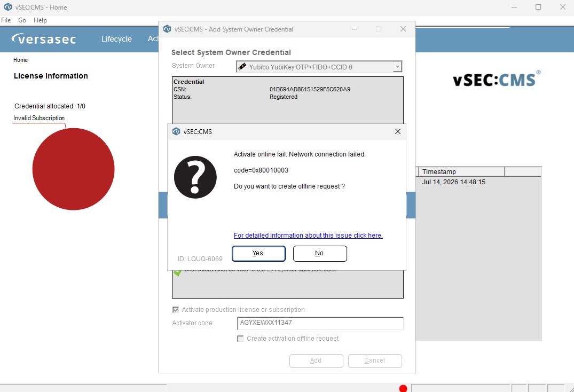Click the vSEC:CMS brand logo on right
The width and height of the screenshot is (574, 392).
497,79
